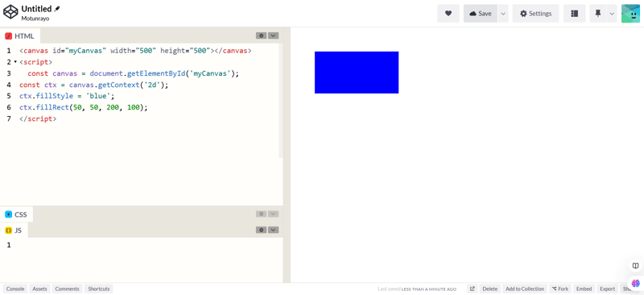The image size is (644, 295).
Task: Fork this pen
Action: coord(560,289)
